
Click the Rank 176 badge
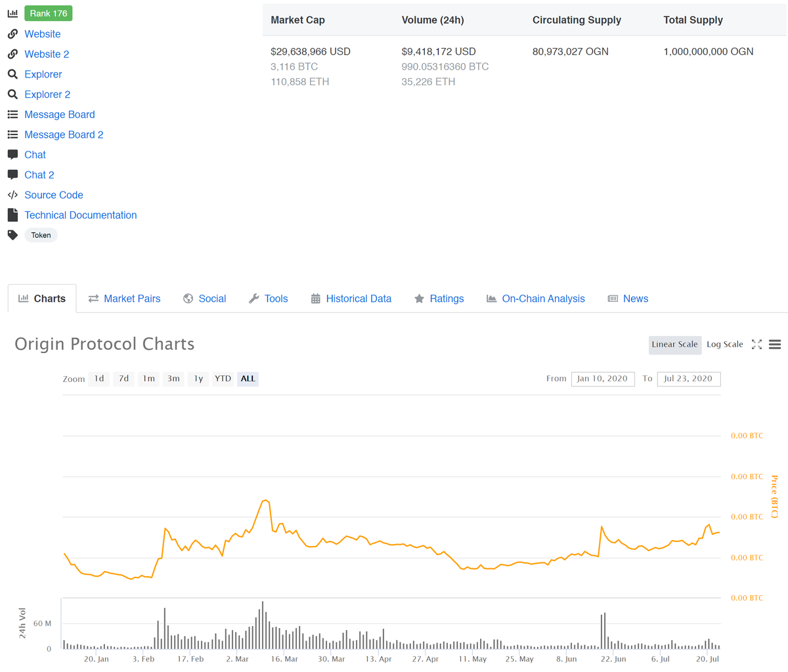click(x=49, y=13)
